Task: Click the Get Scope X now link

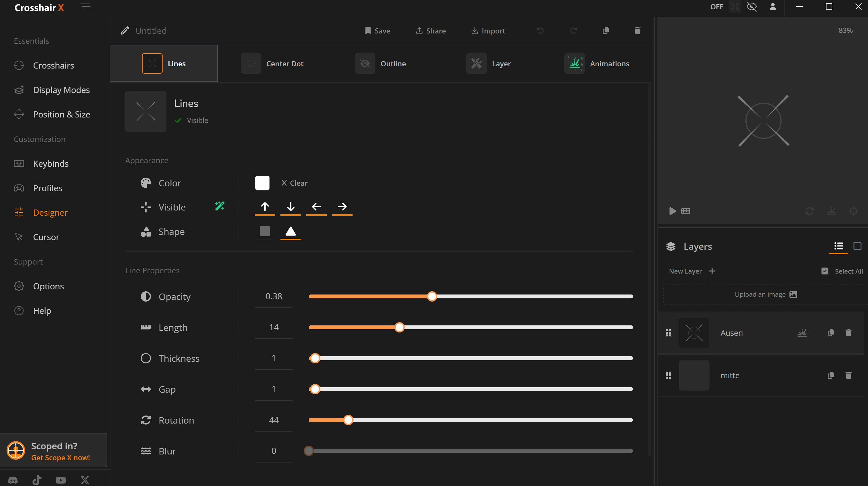Action: [61, 458]
